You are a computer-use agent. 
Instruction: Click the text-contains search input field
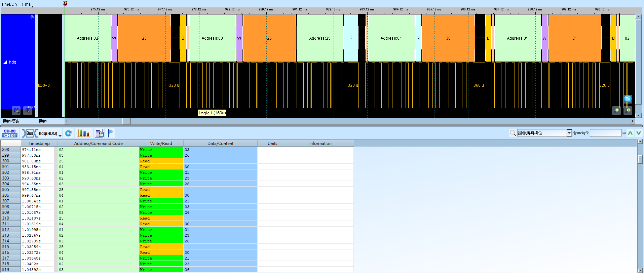606,133
